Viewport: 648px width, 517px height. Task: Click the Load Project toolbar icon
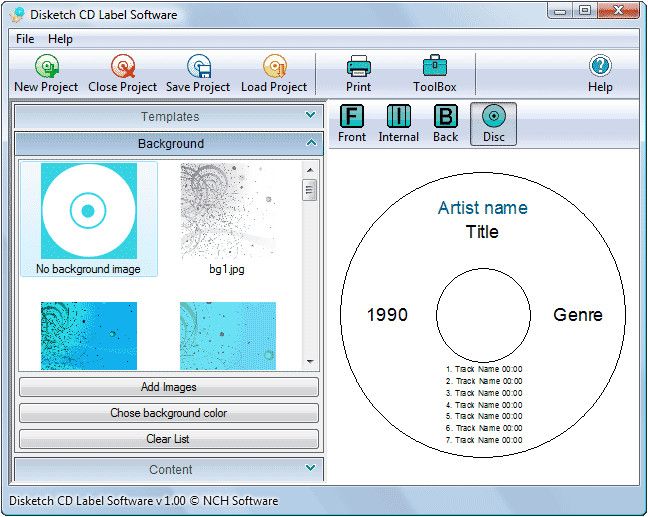click(275, 66)
